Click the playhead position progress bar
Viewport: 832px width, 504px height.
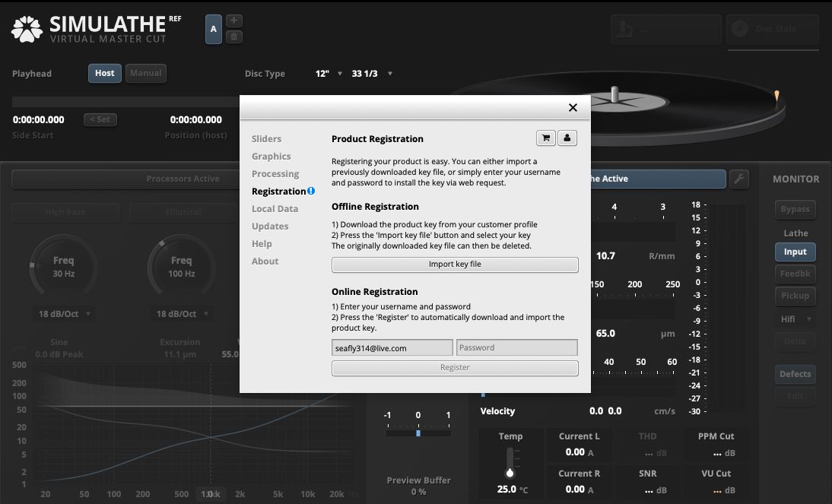pos(125,102)
